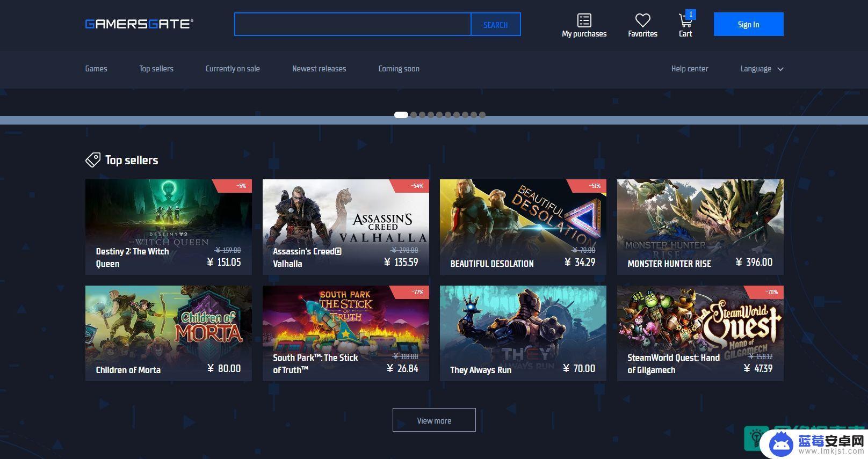This screenshot has width=868, height=459.
Task: Click the ¥ 135.59 Valhalla price
Action: [401, 262]
